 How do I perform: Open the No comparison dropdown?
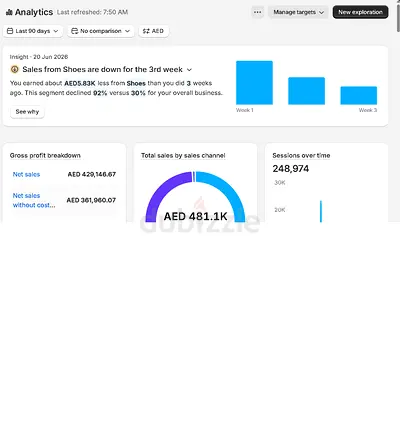101,31
